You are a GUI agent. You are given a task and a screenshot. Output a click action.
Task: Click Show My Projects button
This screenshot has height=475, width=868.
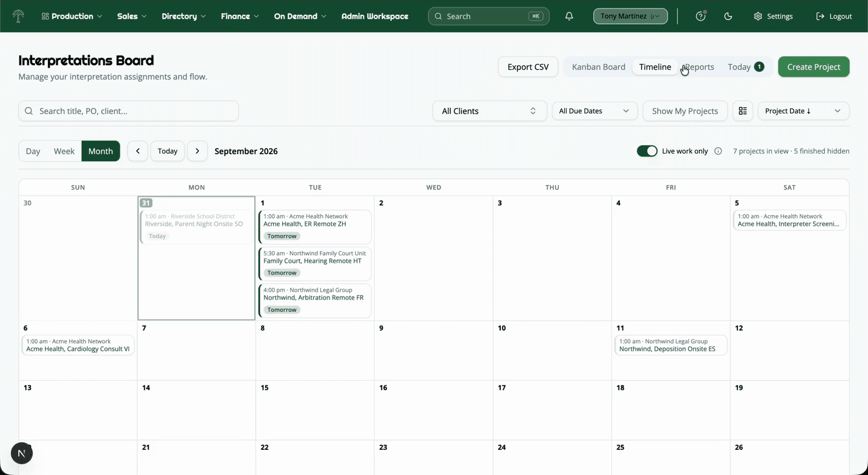tap(685, 111)
